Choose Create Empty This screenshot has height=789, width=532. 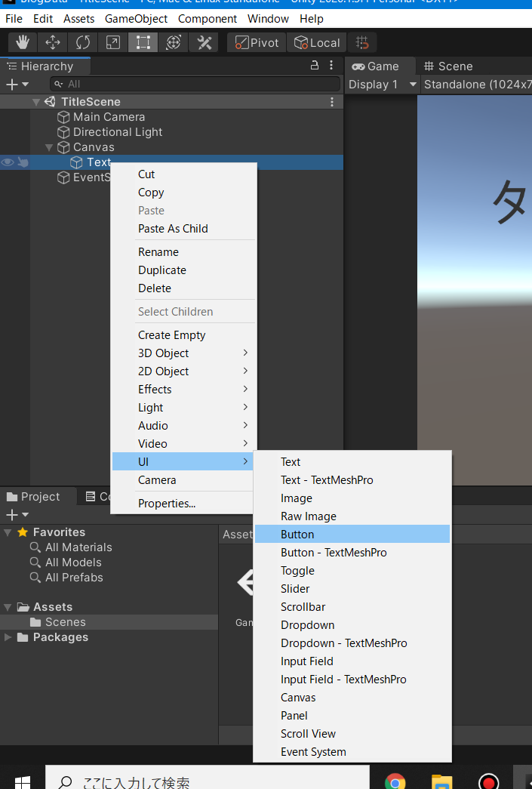pyautogui.click(x=183, y=334)
